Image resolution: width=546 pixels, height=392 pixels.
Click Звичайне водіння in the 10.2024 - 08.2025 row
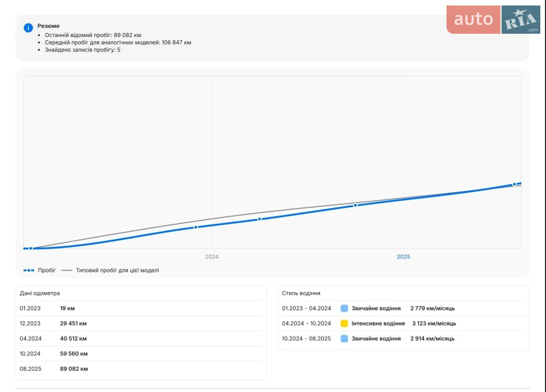pyautogui.click(x=376, y=338)
